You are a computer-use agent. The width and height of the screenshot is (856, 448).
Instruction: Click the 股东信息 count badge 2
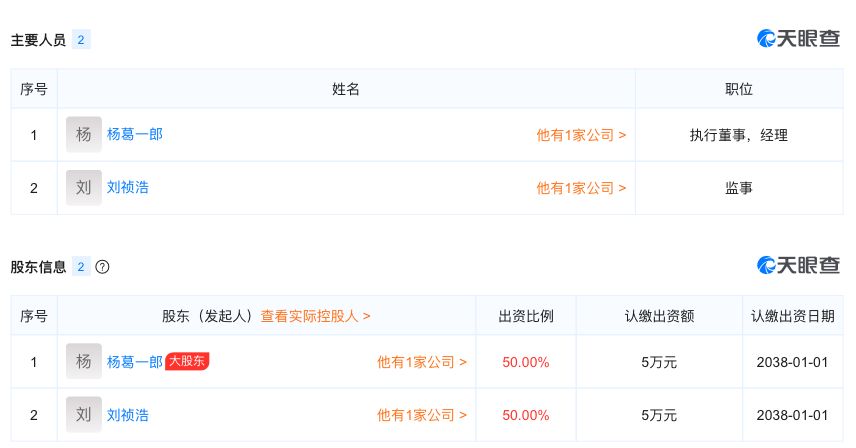[x=81, y=267]
